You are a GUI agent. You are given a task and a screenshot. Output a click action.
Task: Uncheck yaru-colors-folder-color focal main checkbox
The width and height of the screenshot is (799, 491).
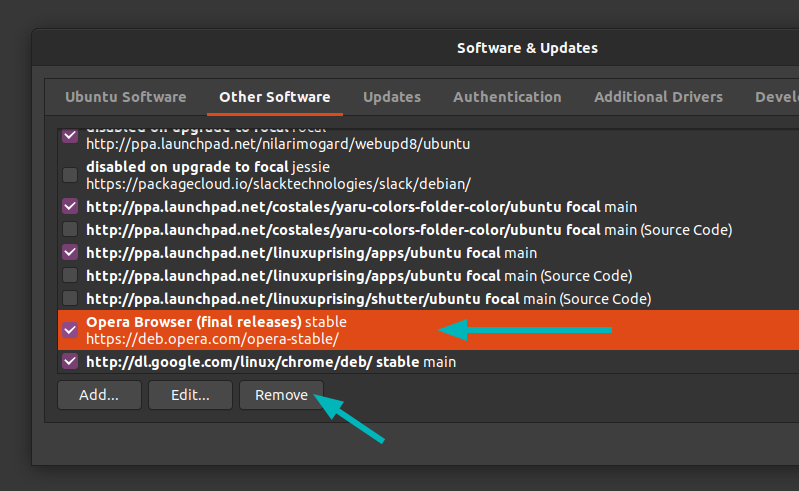coord(70,206)
